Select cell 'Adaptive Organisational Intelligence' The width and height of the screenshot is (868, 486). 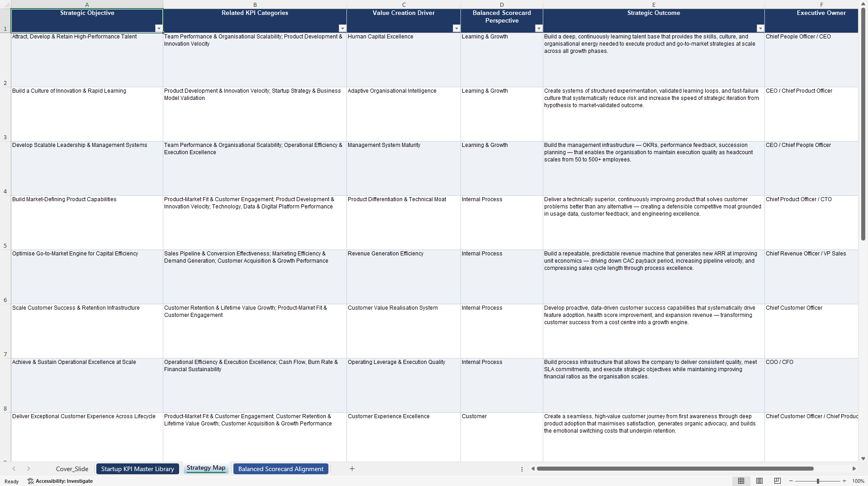(403, 114)
